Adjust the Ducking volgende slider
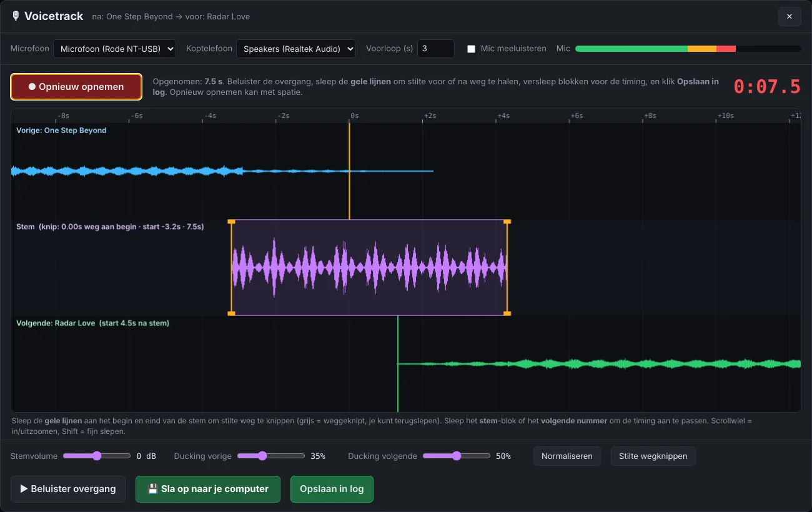Screen dimensions: 812x512 457,456
